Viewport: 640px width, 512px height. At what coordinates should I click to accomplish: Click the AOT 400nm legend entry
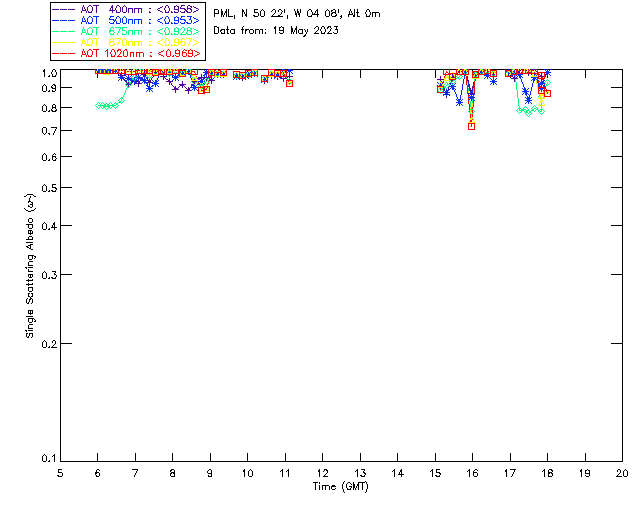pos(126,9)
